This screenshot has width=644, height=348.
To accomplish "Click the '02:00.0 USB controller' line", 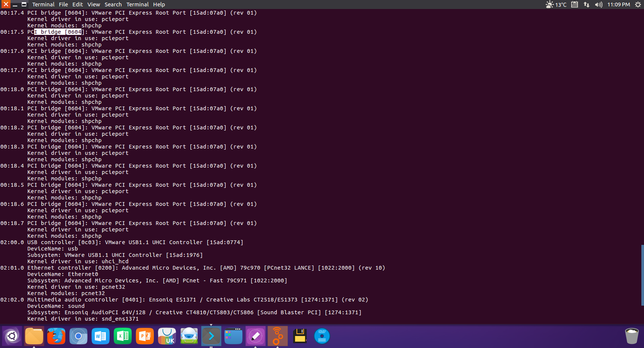I will (122, 242).
